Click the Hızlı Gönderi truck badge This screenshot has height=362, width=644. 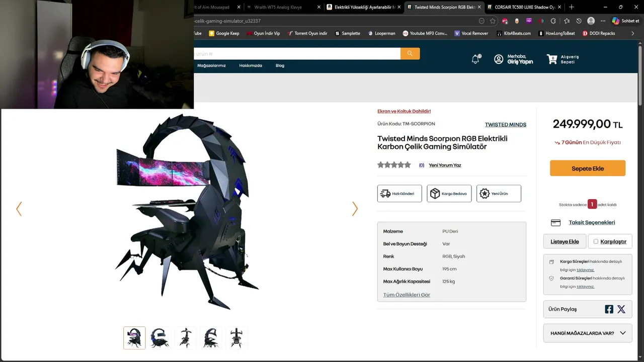pyautogui.click(x=399, y=194)
